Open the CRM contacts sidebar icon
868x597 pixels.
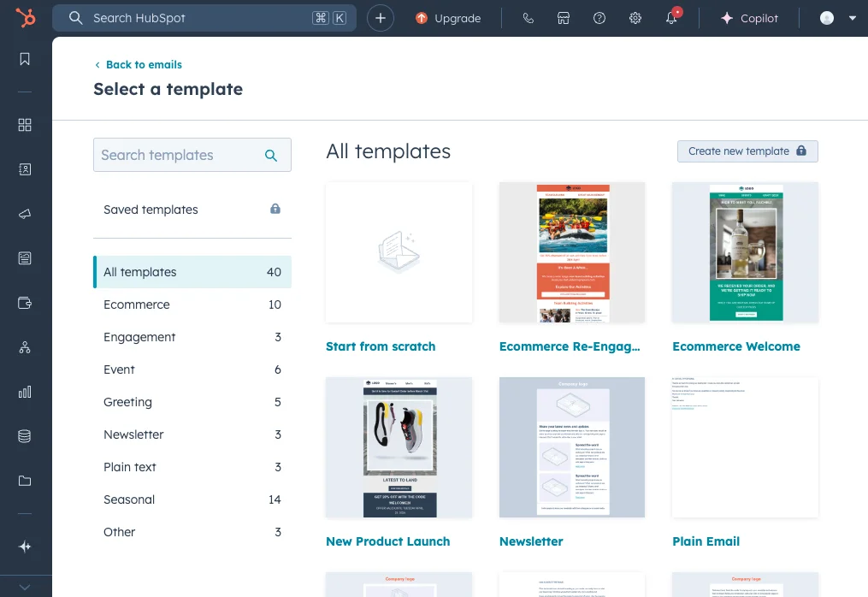[25, 169]
